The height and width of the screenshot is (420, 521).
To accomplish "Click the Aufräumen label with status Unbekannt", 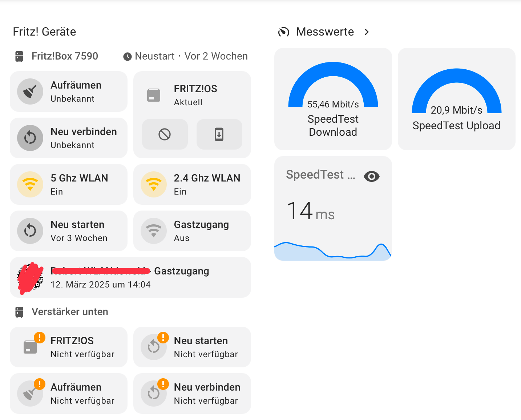I will [76, 85].
